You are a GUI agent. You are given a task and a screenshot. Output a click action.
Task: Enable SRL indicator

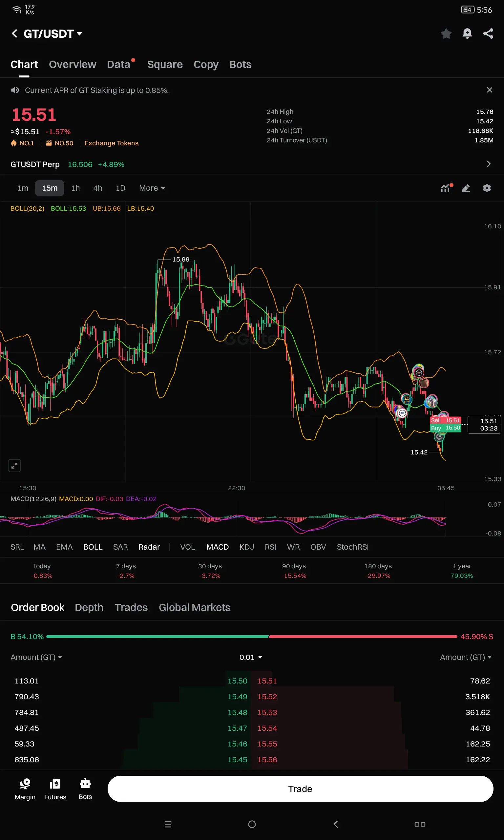pyautogui.click(x=17, y=547)
